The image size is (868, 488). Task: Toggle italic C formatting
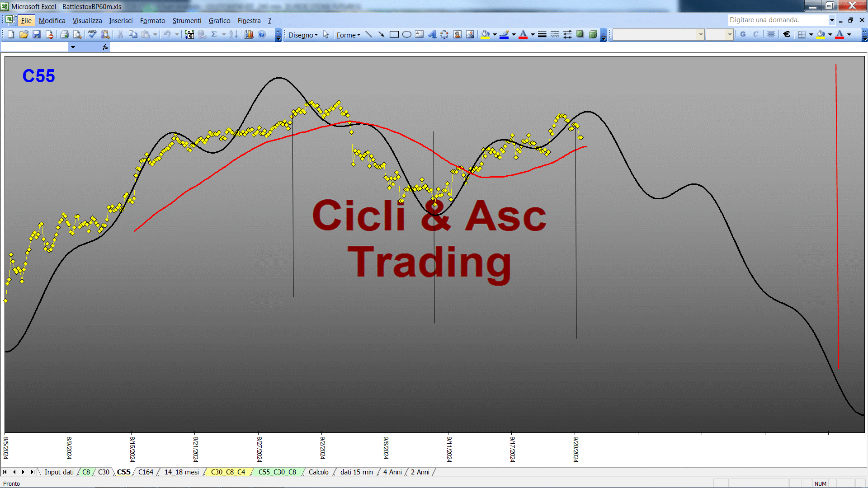[x=755, y=34]
